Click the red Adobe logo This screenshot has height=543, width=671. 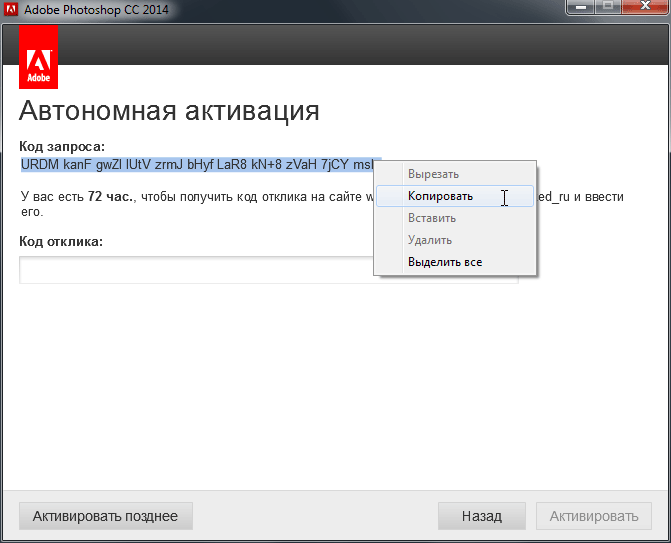click(x=39, y=57)
